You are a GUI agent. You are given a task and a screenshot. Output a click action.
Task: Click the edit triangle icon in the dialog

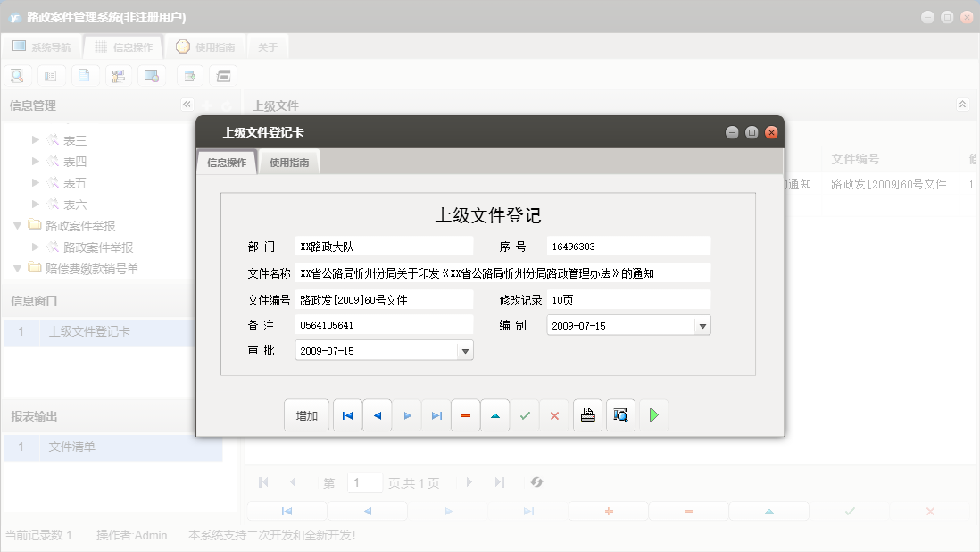pos(494,414)
